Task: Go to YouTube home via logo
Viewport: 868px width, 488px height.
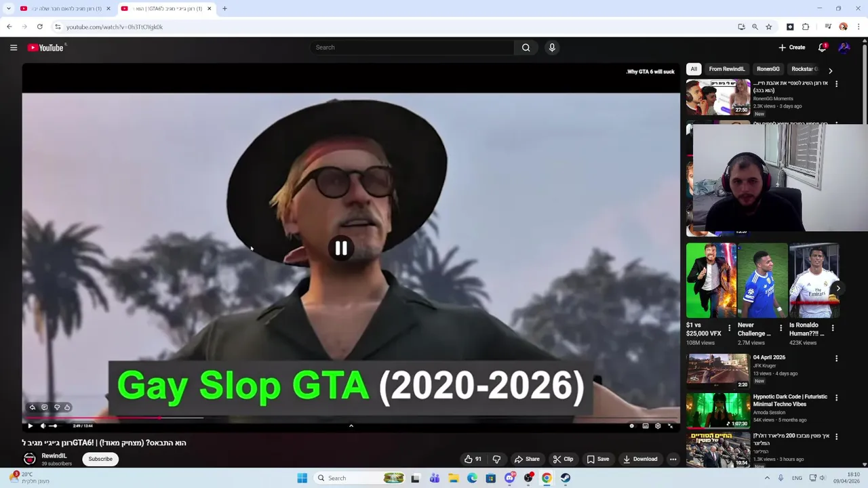Action: [45, 47]
